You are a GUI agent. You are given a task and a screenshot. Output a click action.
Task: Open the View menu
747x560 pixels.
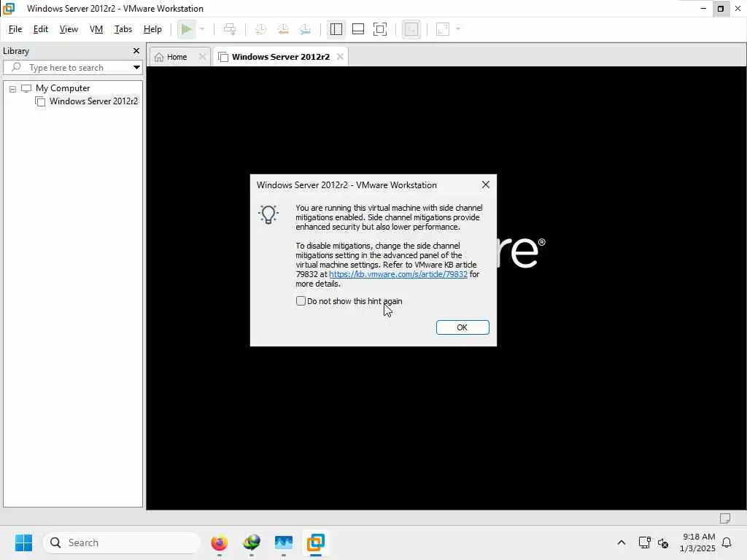(69, 29)
